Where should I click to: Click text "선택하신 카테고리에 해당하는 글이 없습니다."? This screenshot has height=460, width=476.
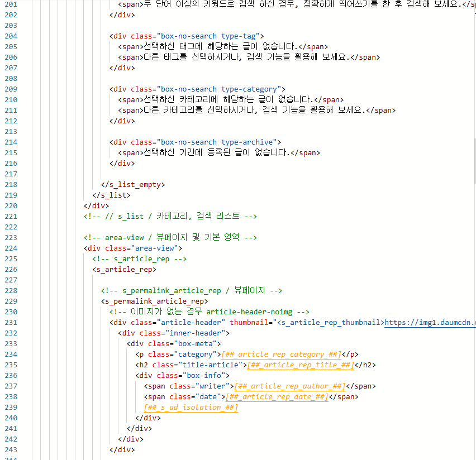click(229, 99)
